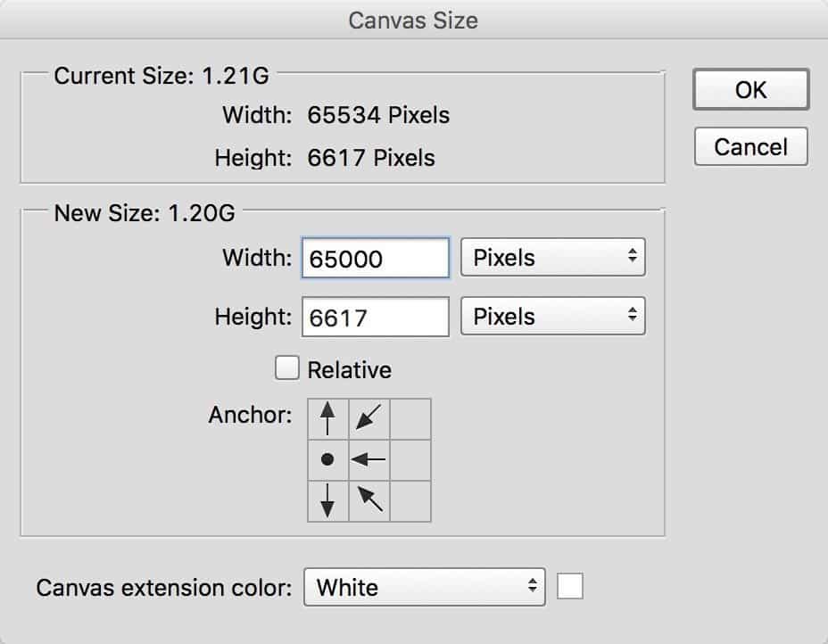Select the diagonal down-left arrow anchor cell

(369, 418)
